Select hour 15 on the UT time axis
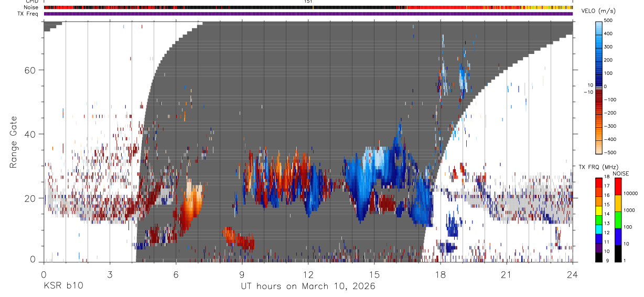Image resolution: width=644 pixels, height=297 pixels. pos(374,274)
